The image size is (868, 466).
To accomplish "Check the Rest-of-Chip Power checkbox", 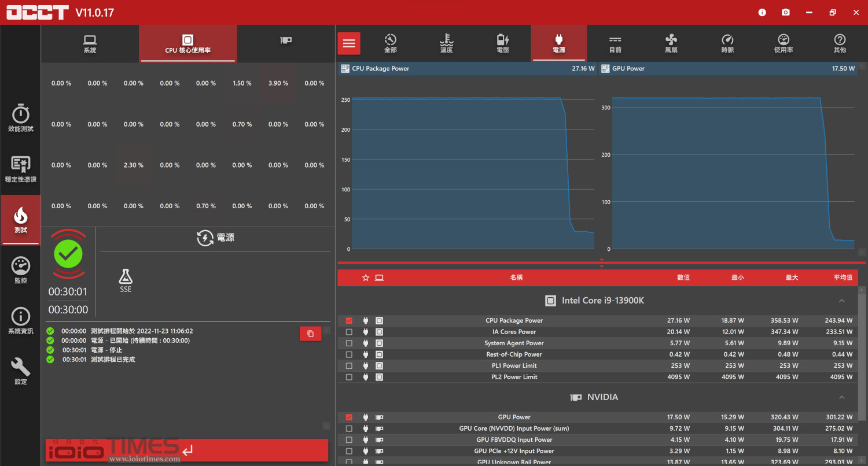I will 349,354.
